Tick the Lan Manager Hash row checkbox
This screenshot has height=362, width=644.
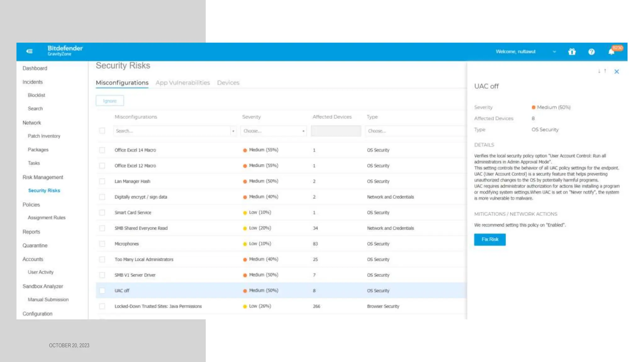click(102, 181)
